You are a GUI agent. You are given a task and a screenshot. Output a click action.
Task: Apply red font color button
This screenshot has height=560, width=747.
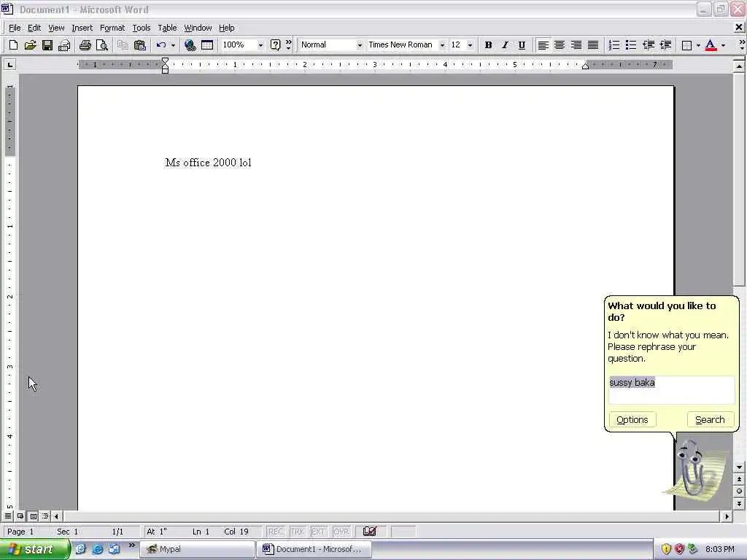click(x=711, y=45)
